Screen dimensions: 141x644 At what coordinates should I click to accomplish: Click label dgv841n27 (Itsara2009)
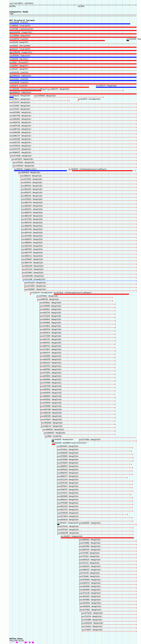pos(20,49)
